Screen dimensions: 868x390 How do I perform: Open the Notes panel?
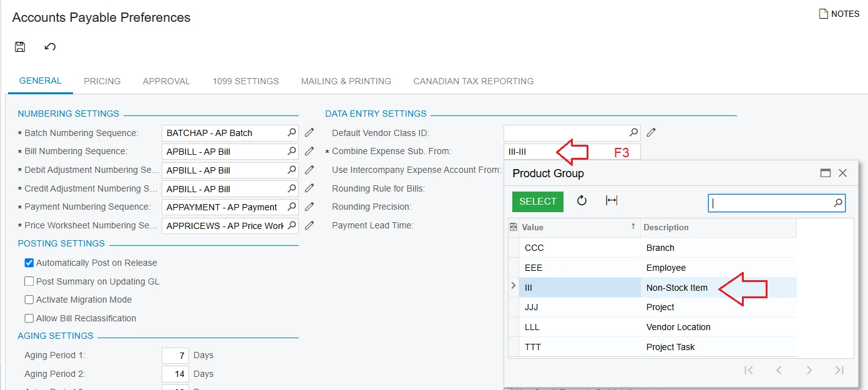[839, 14]
